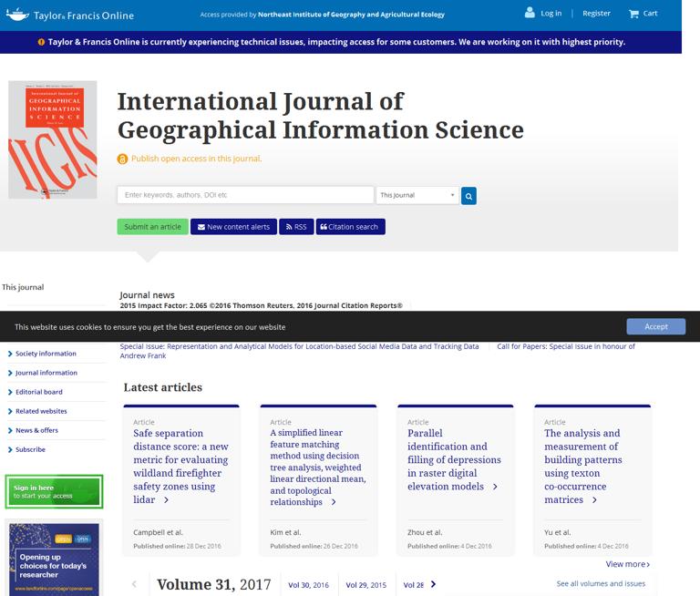Click the 2015 Impact Factor text
Image resolution: width=700 pixels, height=596 pixels.
coord(261,306)
